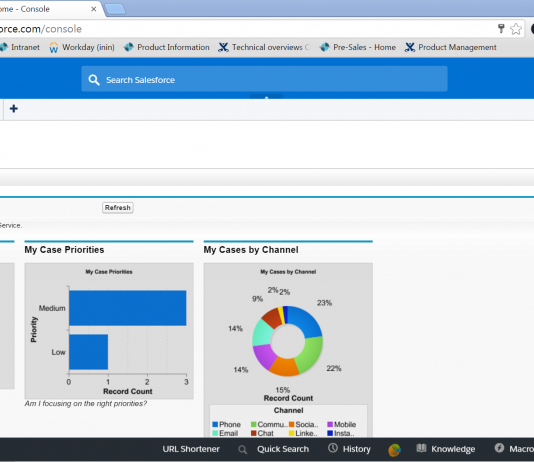Screen dimensions: 534x462
Task: Open Quick Search in the footer bar
Action: (x=283, y=449)
